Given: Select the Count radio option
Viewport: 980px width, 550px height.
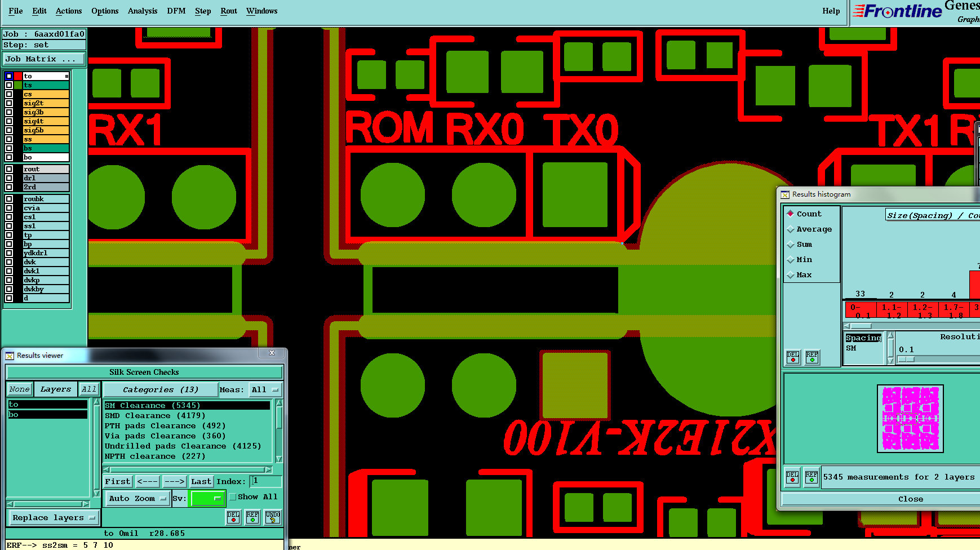Looking at the screenshot, I should tap(791, 214).
